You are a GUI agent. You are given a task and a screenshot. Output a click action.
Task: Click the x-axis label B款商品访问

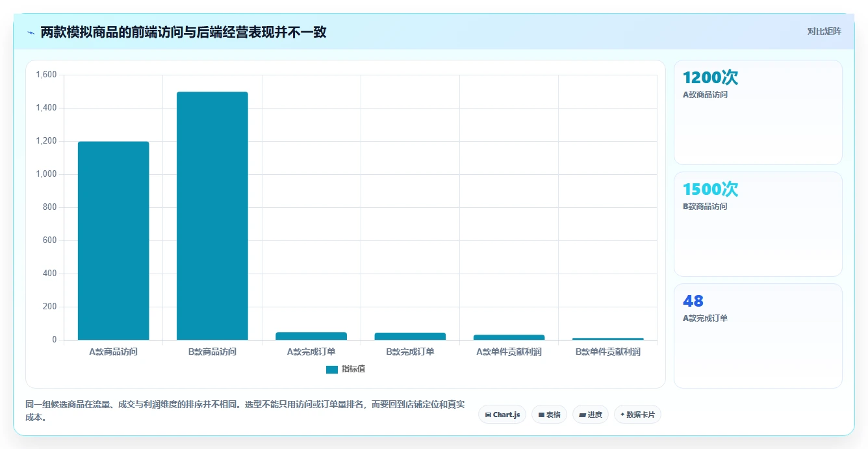[212, 352]
